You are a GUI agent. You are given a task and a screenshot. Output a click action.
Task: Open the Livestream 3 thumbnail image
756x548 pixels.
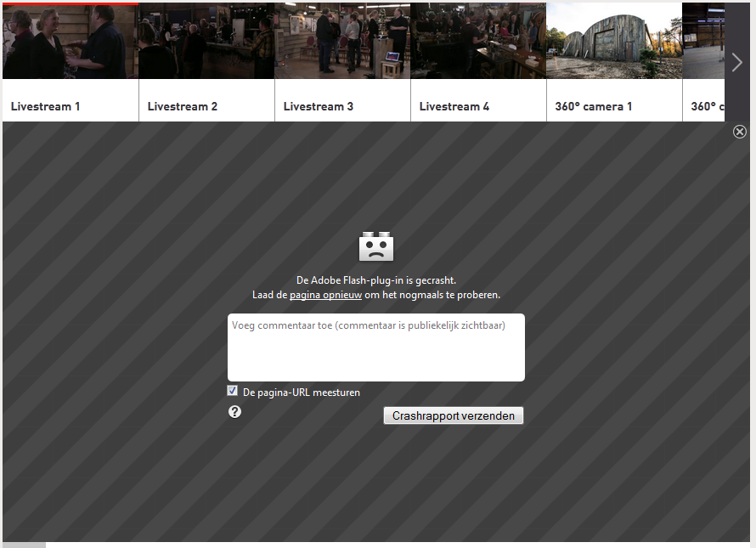point(342,41)
